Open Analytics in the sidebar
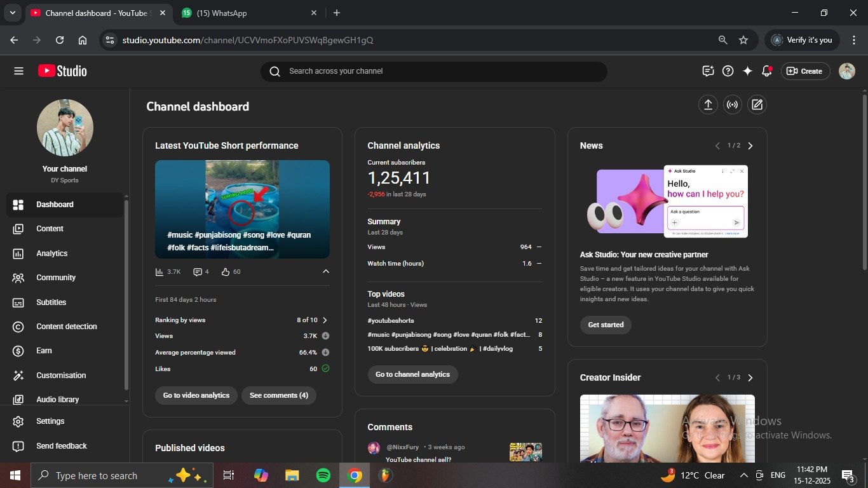Viewport: 868px width, 488px height. click(x=52, y=254)
